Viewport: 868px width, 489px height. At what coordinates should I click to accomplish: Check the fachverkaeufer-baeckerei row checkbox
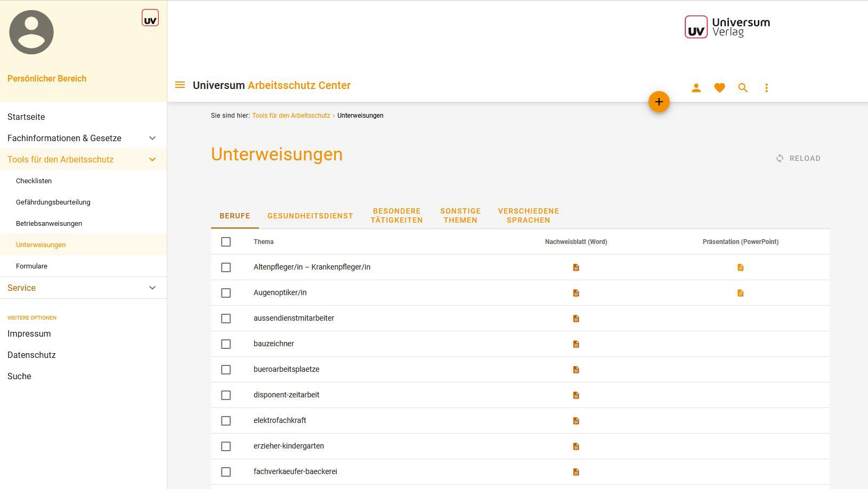[226, 472]
